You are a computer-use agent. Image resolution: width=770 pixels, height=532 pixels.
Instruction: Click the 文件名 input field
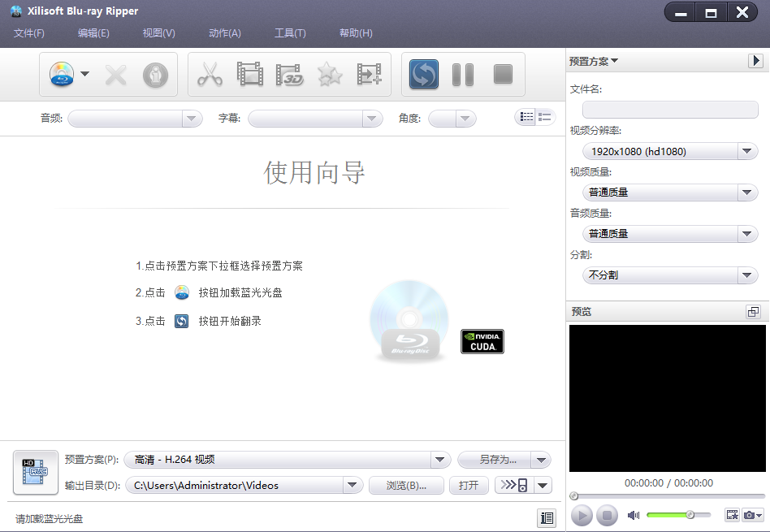[x=670, y=110]
